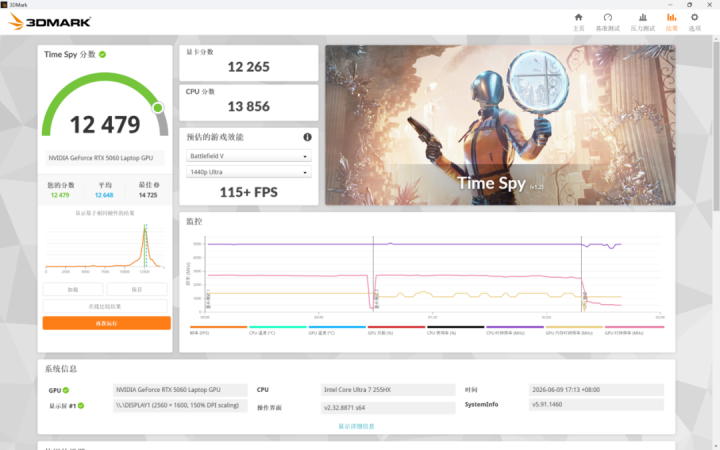Toggle CPU 使用率 (%) legend series
Image resolution: width=720 pixels, height=450 pixels.
[456, 330]
